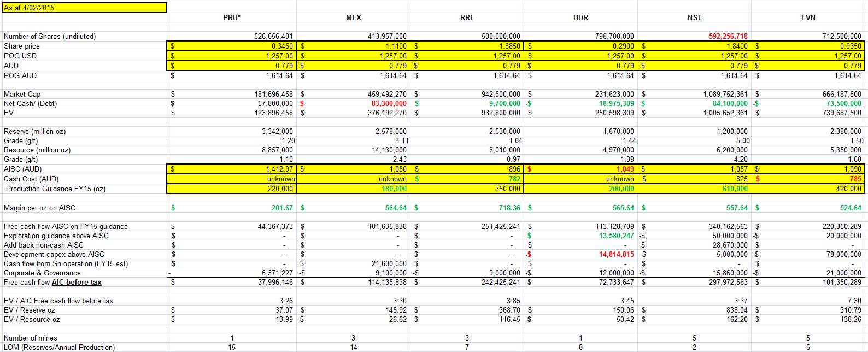The width and height of the screenshot is (868, 352).
Task: Select 'EV / AIC Free cash flow before tax' label
Action: point(58,301)
